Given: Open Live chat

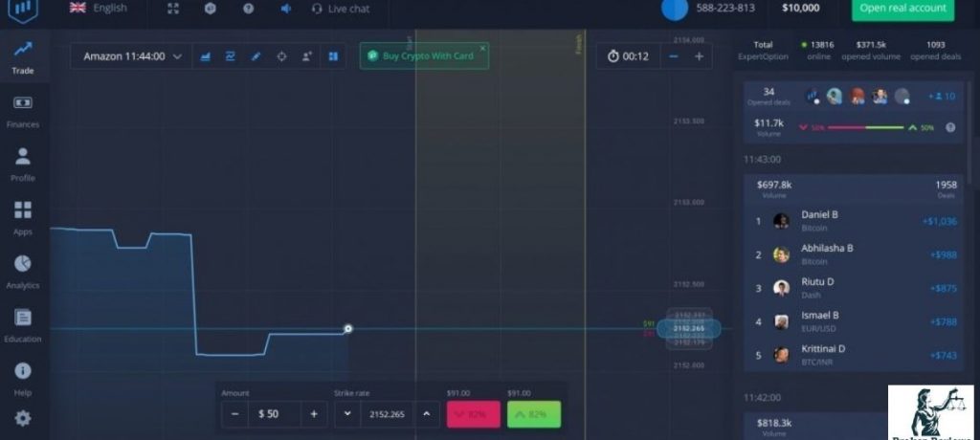Looking at the screenshot, I should click(x=341, y=9).
